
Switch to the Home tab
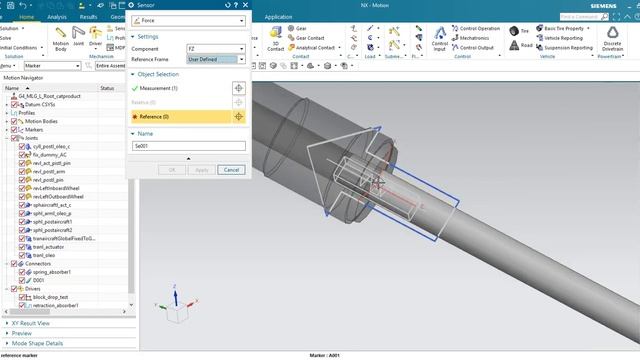pyautogui.click(x=27, y=17)
